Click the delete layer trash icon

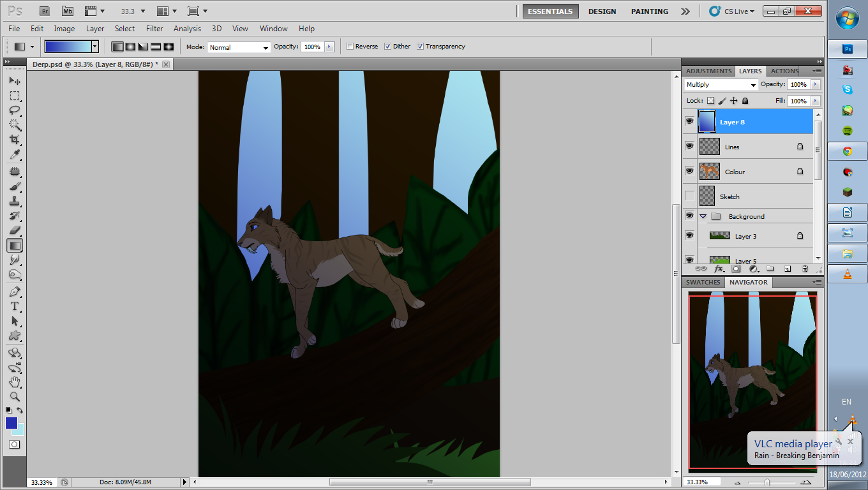coord(804,269)
